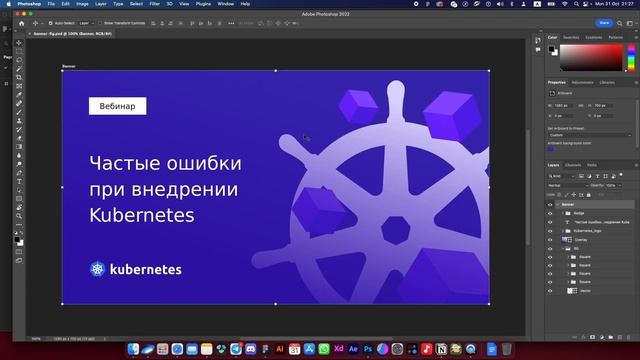Select the Hand tool
Viewport: 640px width, 360px height.
point(19,207)
